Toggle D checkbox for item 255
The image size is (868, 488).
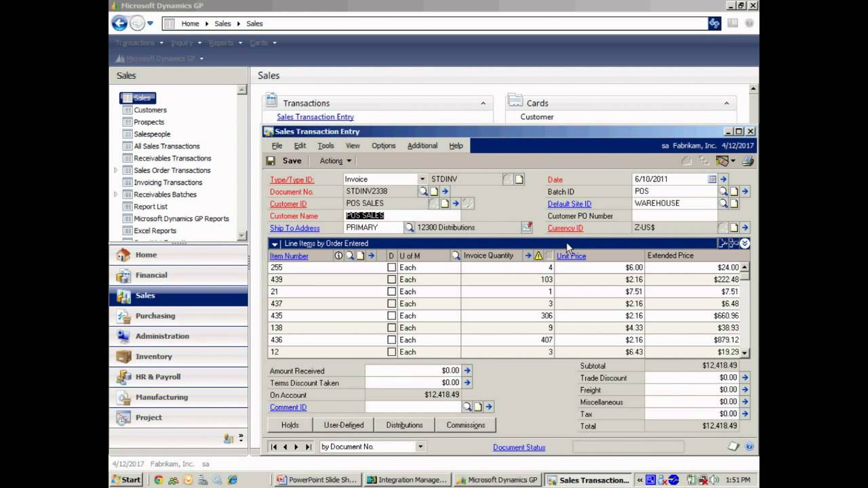[391, 268]
